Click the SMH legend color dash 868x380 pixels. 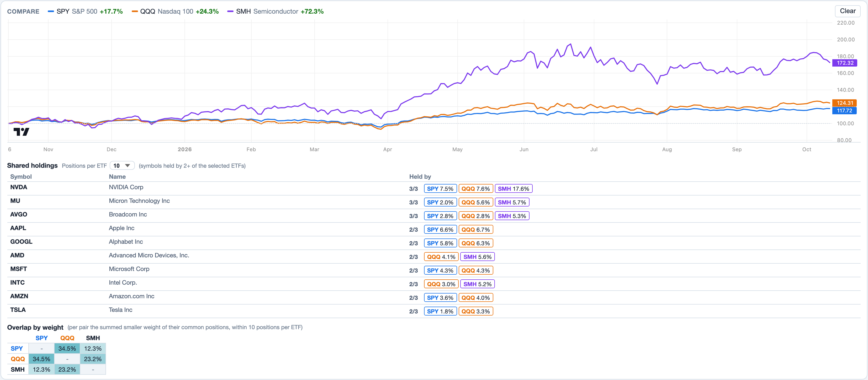coord(230,12)
